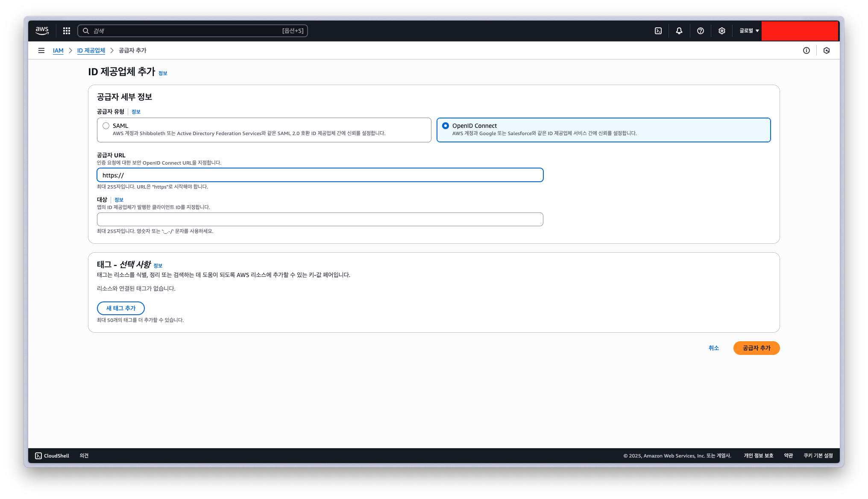Click the 새 태그 추가 button
The height and width of the screenshot is (499, 868).
[x=121, y=308]
